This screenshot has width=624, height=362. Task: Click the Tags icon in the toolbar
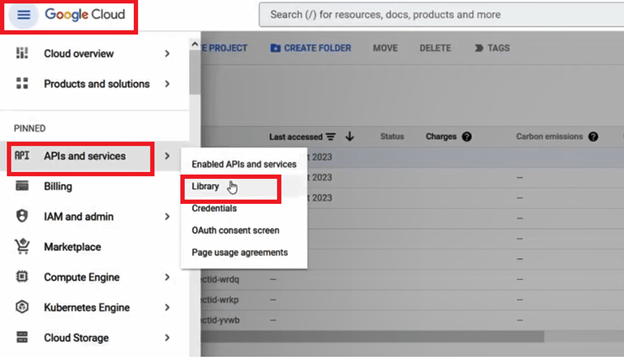coord(479,48)
